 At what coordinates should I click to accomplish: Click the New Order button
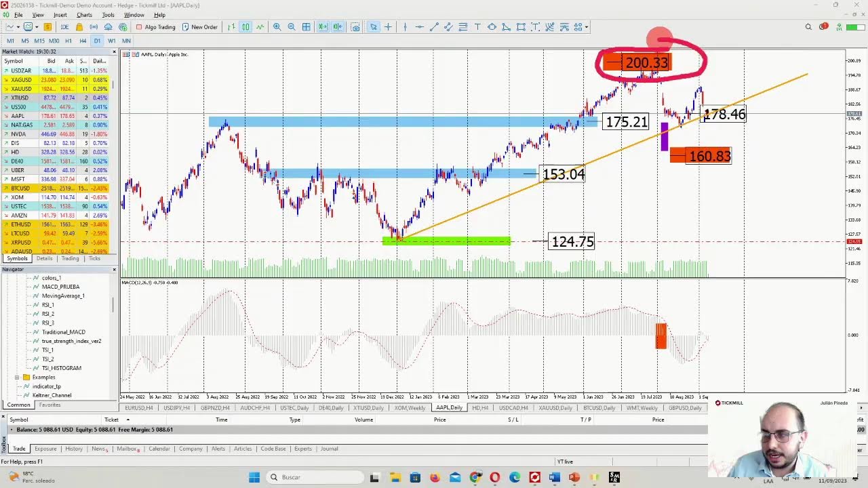tap(200, 27)
